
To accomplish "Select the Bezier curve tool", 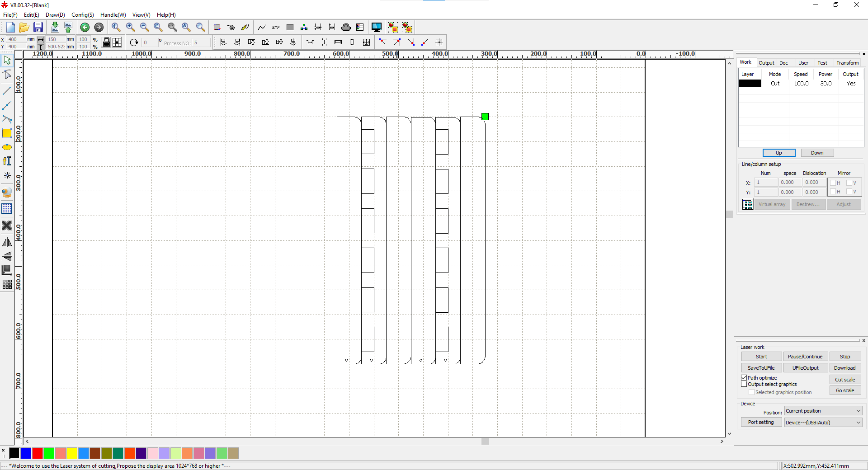I will [7, 119].
